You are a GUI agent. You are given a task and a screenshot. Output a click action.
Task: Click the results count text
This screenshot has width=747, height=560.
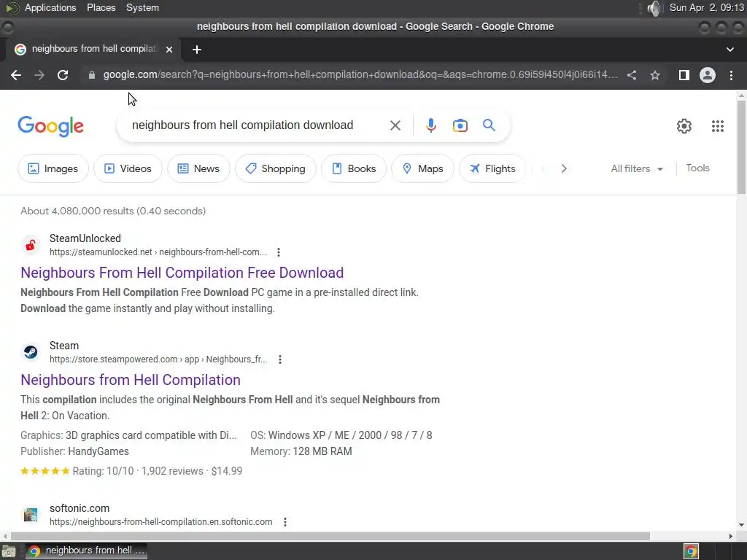tap(113, 211)
